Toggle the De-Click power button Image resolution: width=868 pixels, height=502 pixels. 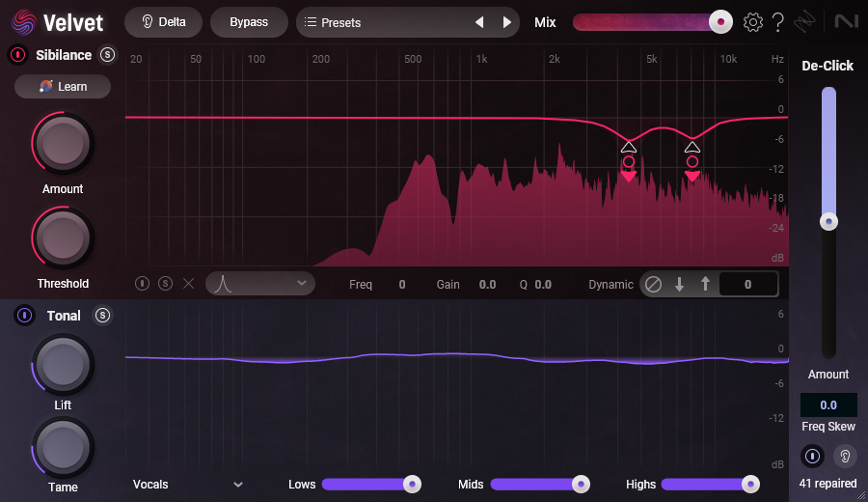(812, 456)
